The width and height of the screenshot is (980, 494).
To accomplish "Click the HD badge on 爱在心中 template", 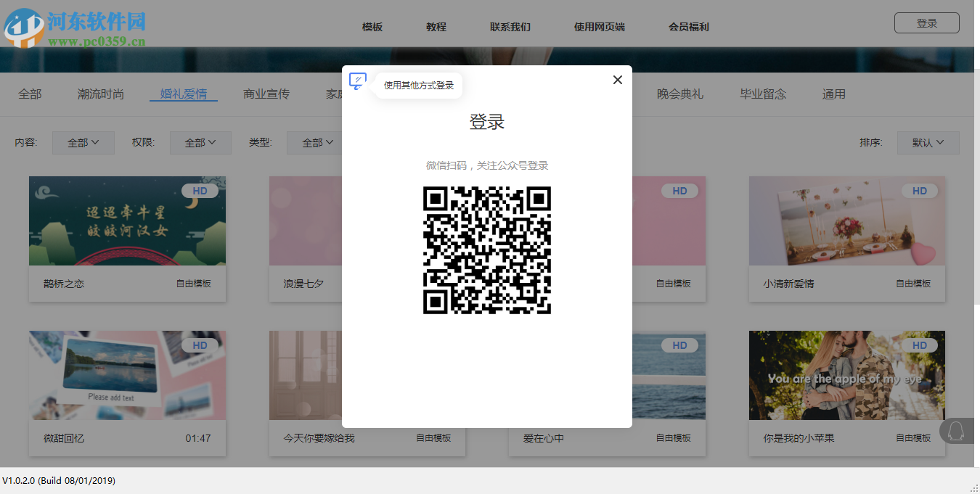I will pos(679,345).
